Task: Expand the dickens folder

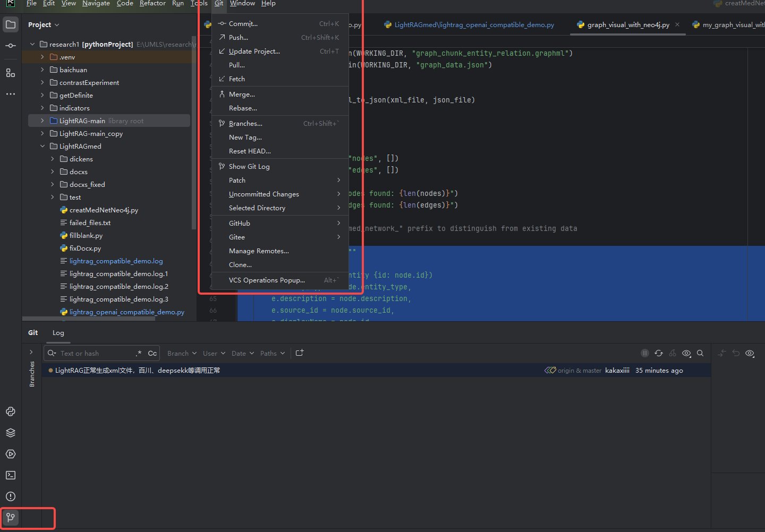Action: tap(53, 159)
